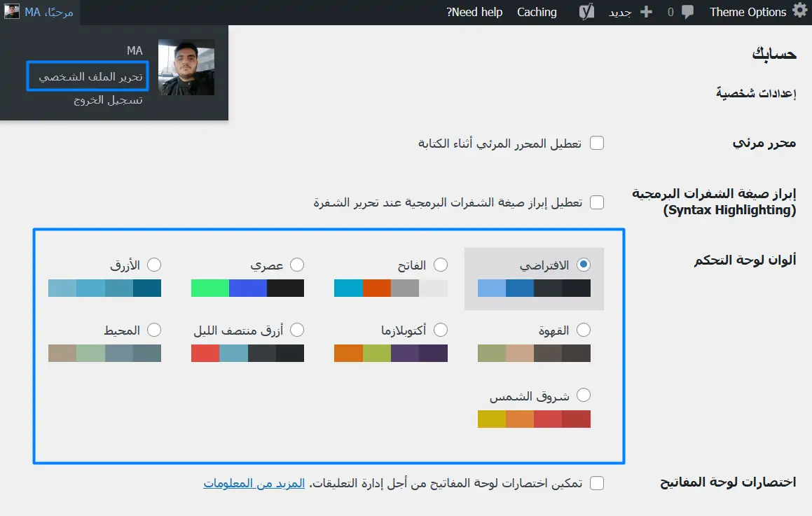Click the Light scheme color palette strip

coord(390,288)
